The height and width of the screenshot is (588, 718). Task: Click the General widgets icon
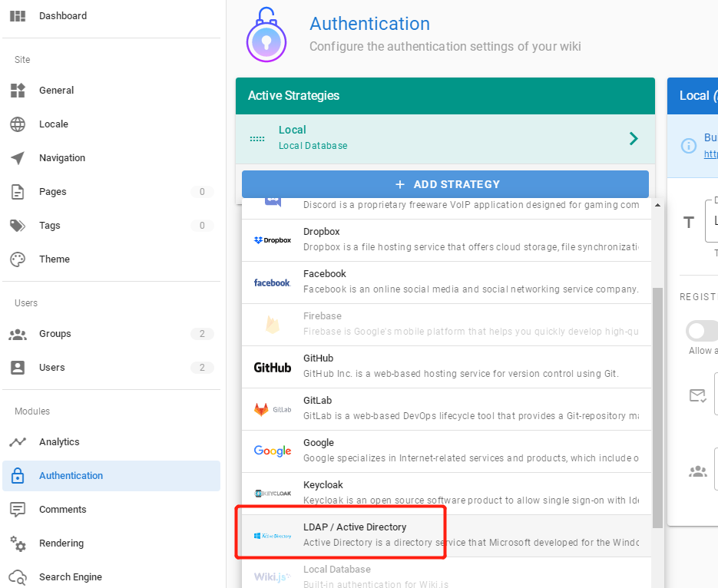[18, 90]
